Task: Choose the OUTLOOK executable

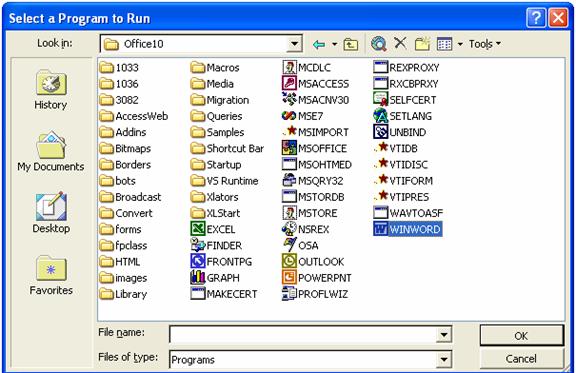Action: click(x=313, y=262)
